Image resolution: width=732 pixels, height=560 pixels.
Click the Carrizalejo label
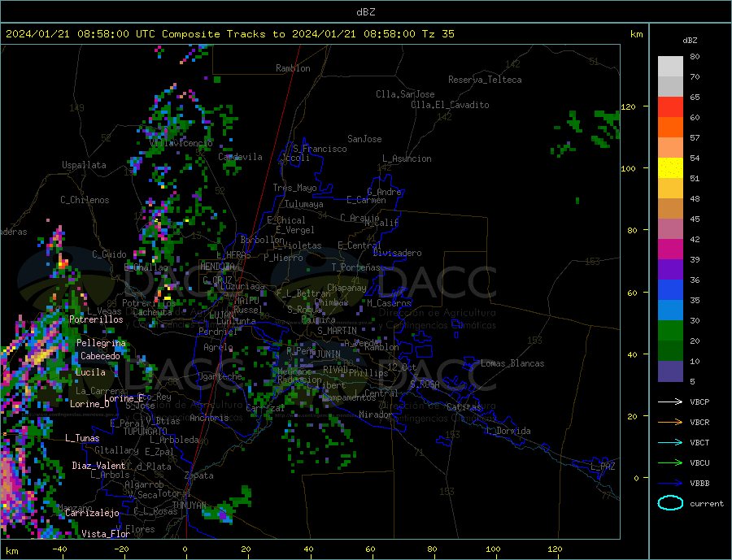(92, 513)
